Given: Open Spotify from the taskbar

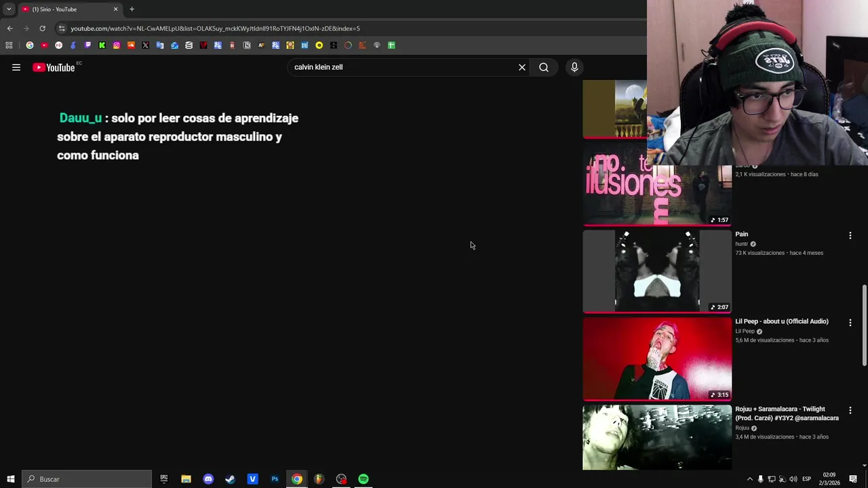Looking at the screenshot, I should [363, 479].
